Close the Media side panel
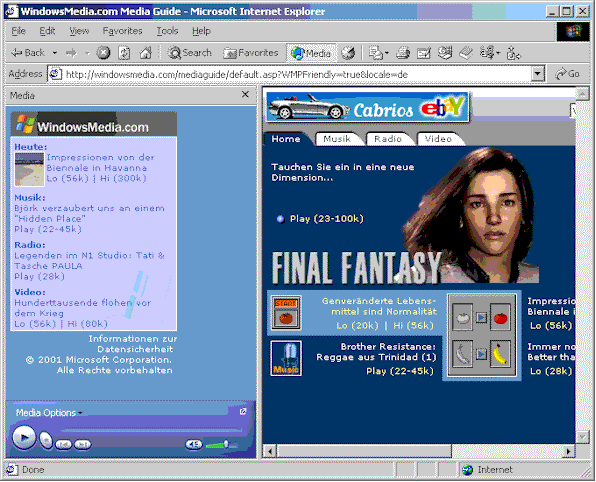The image size is (596, 482). [246, 95]
